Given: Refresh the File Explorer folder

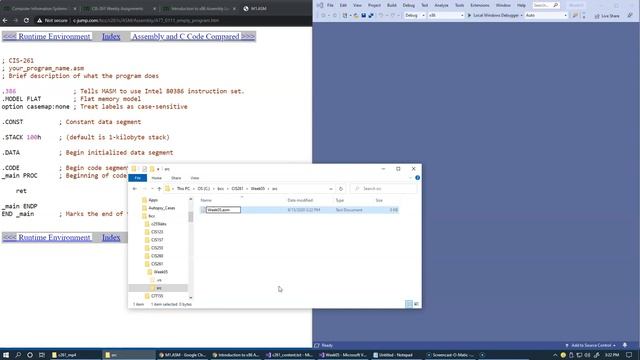Looking at the screenshot, I should click(341, 189).
